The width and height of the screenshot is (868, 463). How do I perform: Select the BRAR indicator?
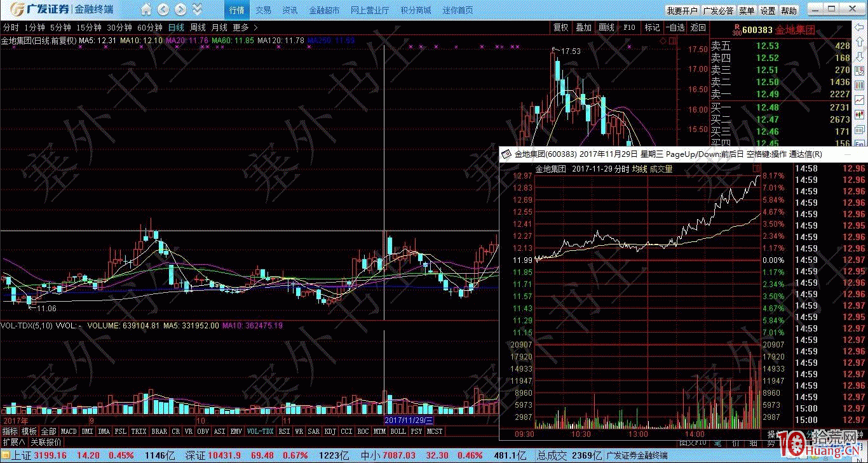click(159, 431)
